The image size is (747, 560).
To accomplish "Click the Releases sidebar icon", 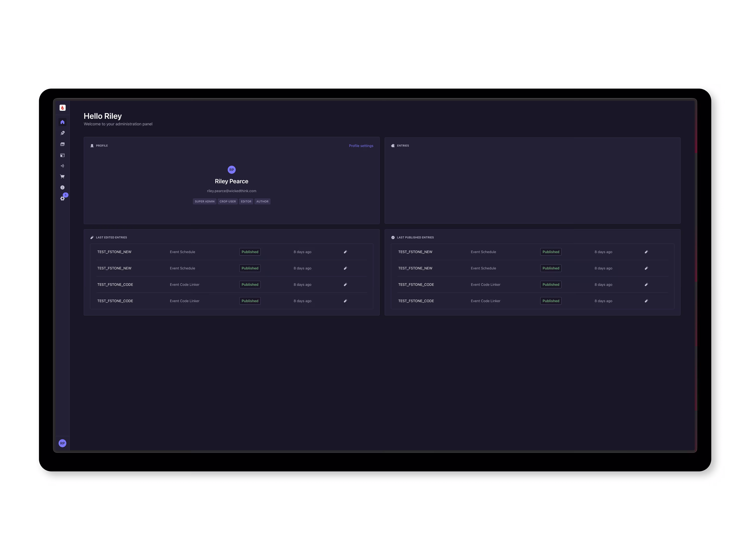I will coord(62,166).
